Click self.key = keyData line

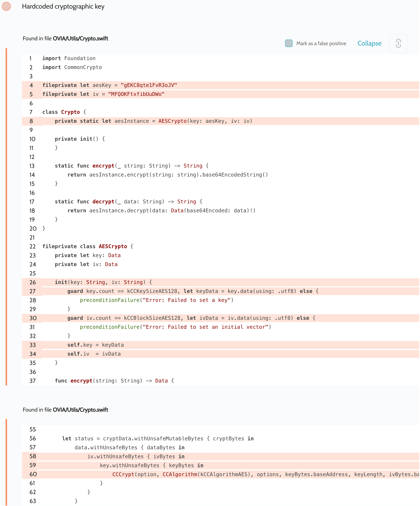96,345
